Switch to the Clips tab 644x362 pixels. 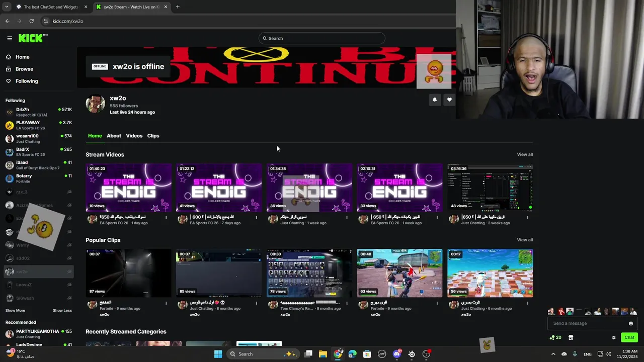[x=153, y=136]
